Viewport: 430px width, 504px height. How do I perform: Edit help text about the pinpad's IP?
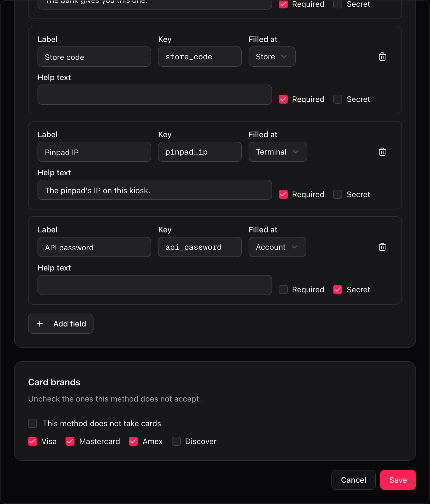point(155,190)
